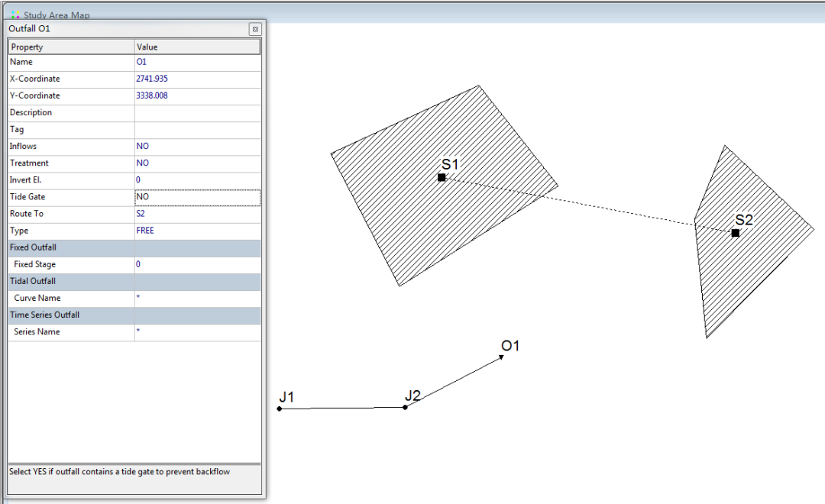Click the Study Area Map window icon
The width and height of the screenshot is (825, 504).
15,15
